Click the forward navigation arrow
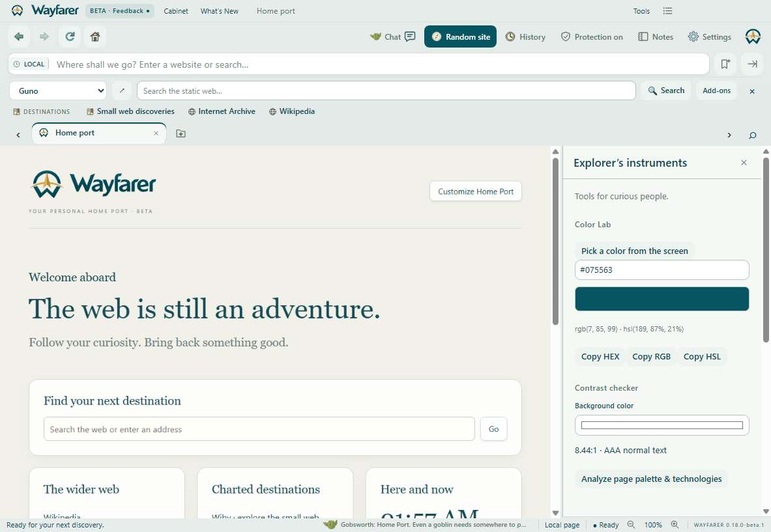771x532 pixels. coord(44,37)
